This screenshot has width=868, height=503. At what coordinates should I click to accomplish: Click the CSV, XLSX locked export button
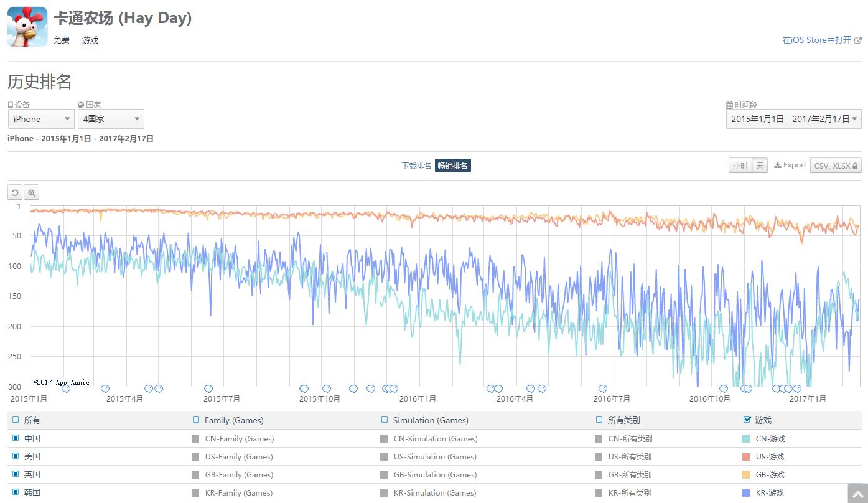pyautogui.click(x=836, y=166)
